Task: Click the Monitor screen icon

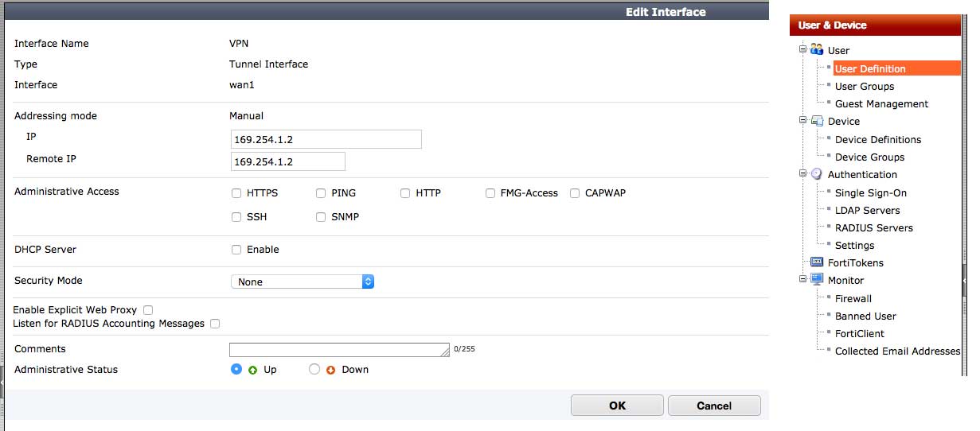Action: click(x=817, y=280)
